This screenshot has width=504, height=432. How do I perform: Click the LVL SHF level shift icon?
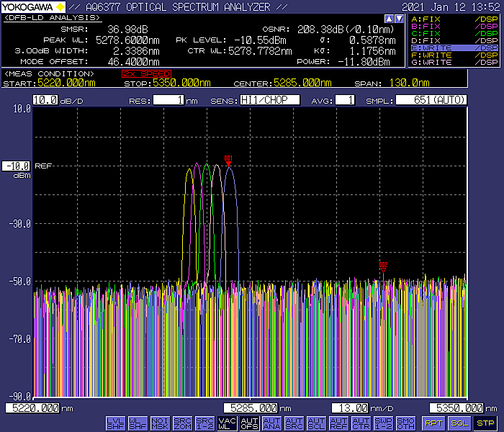115,423
